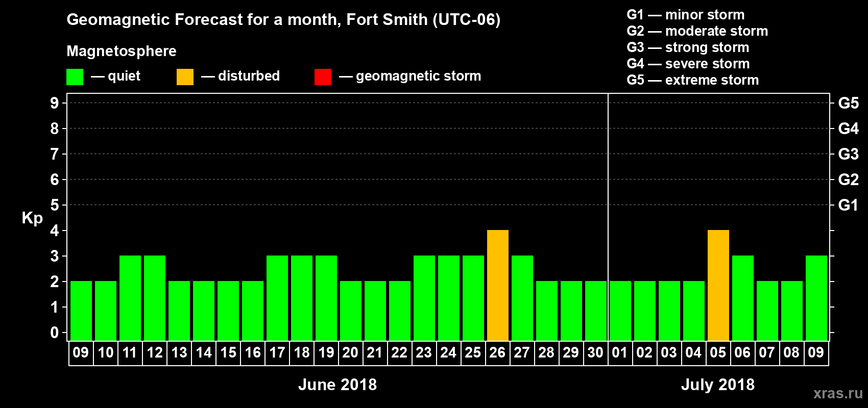Click the 'Magnetosphere' heading
868x408 pixels.
click(122, 52)
